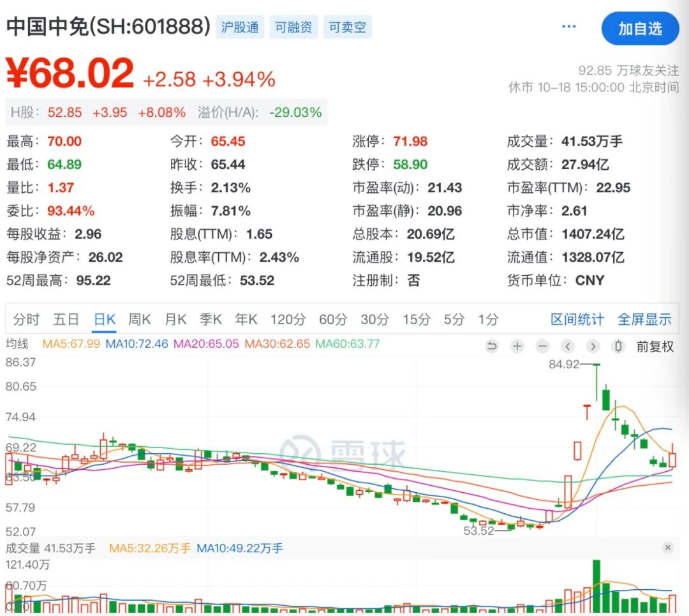Select the 季K tab
The image size is (689, 616).
(211, 319)
